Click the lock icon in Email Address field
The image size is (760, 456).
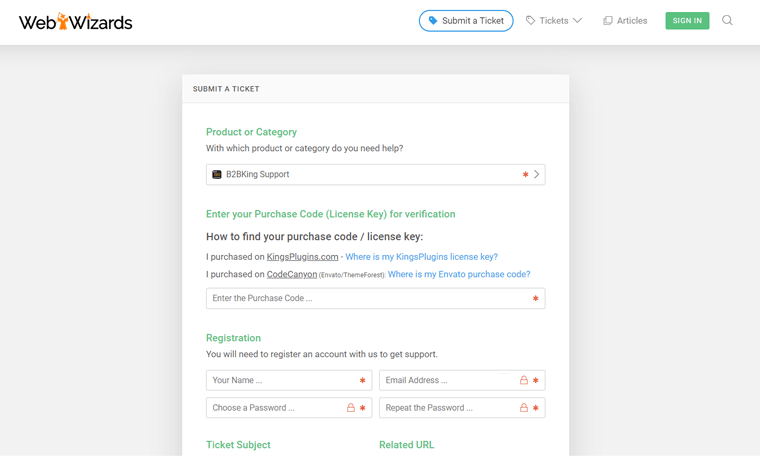523,380
